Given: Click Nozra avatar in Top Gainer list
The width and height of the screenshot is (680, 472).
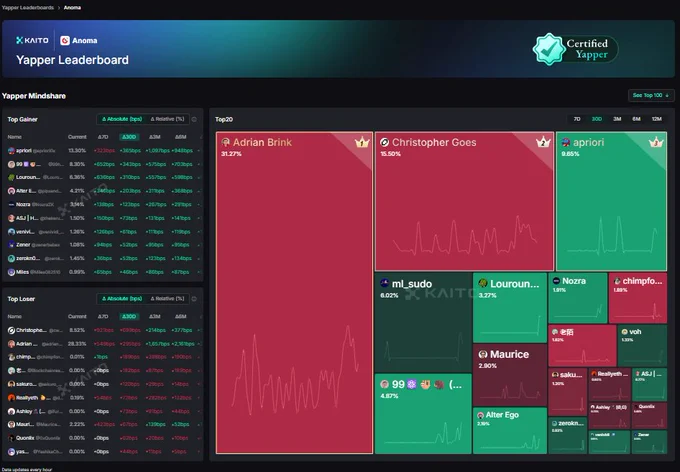Looking at the screenshot, I should (11, 204).
